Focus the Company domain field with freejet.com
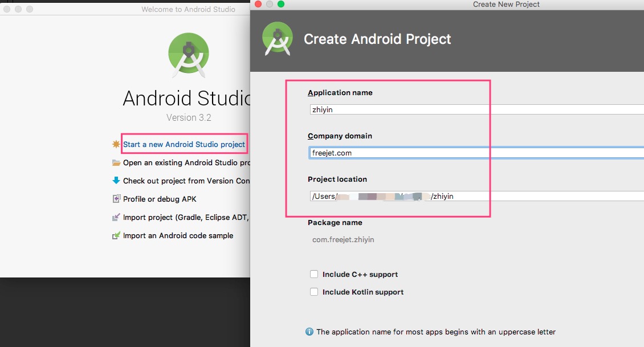 tap(476, 153)
